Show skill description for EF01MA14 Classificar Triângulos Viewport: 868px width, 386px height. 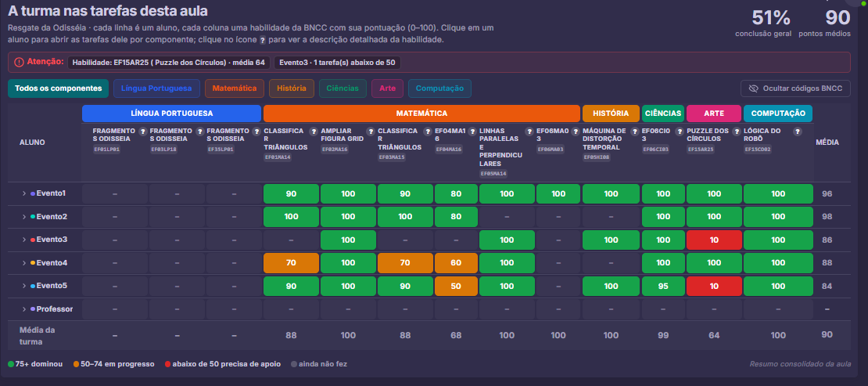click(x=314, y=132)
